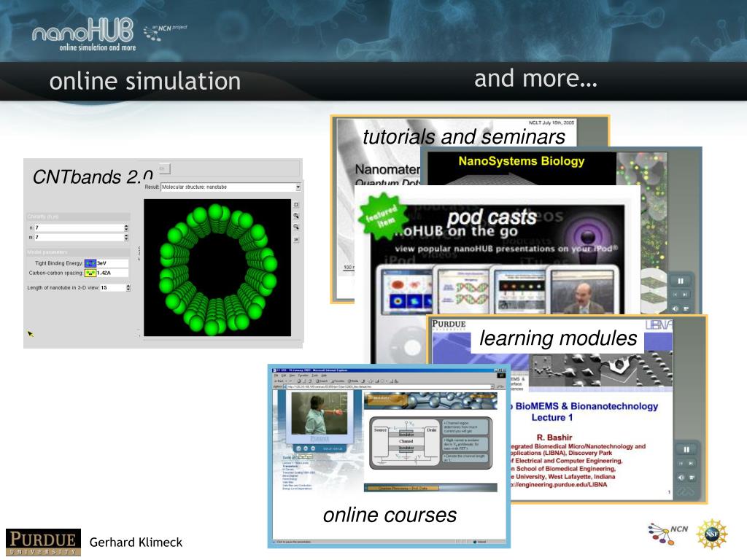Click the Carbon-carbon spacing yellow icon
Image resolution: width=747 pixels, height=560 pixels.
[90, 273]
